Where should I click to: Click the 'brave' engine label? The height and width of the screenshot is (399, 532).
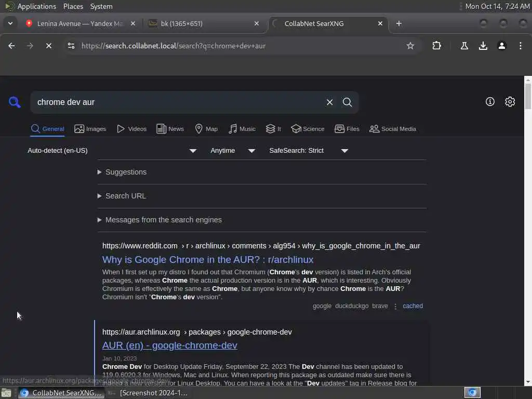[x=380, y=306]
